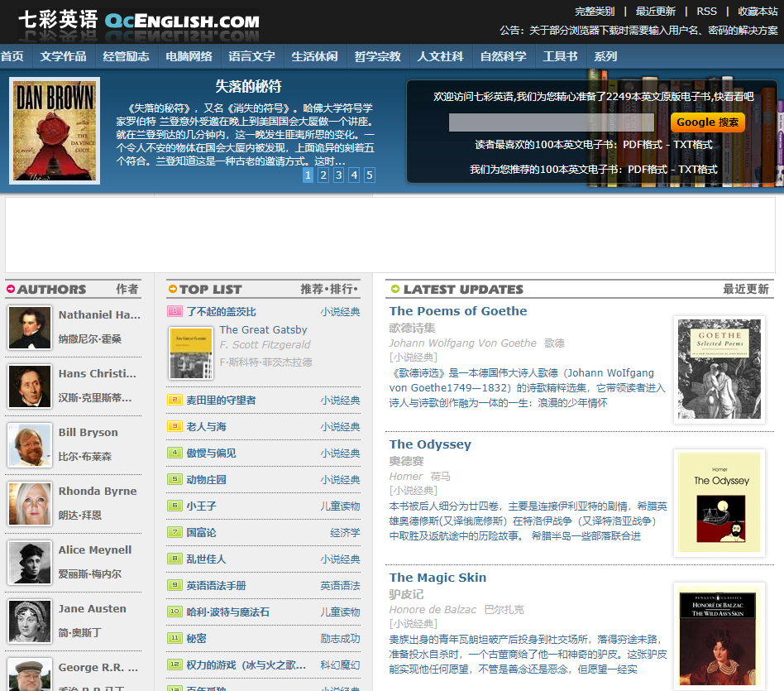This screenshot has height=691, width=784.
Task: Click the QcEnglish.com site logo
Action: point(139,21)
